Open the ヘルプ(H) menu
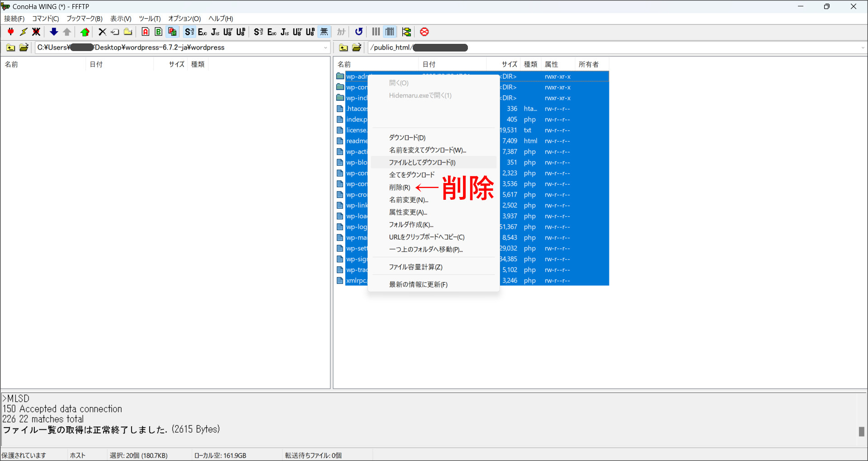 221,19
